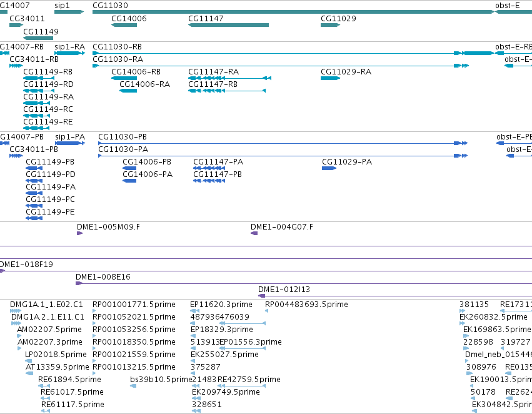The width and height of the screenshot is (532, 414).
Task: Click transcript CG11149-RA label
Action: 49,97
